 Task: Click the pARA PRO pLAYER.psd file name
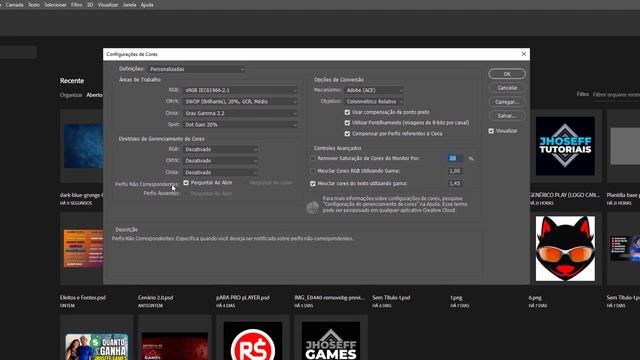click(x=243, y=298)
